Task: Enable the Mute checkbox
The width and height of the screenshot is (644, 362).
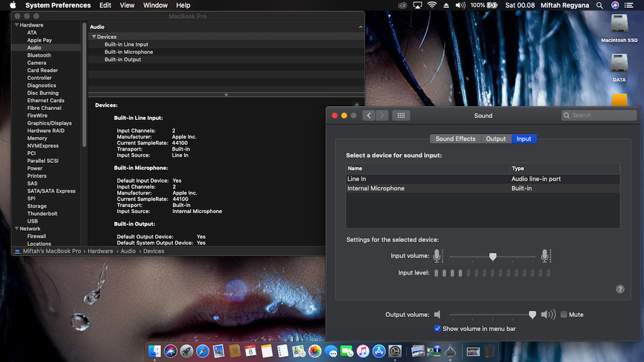Action: (563, 314)
